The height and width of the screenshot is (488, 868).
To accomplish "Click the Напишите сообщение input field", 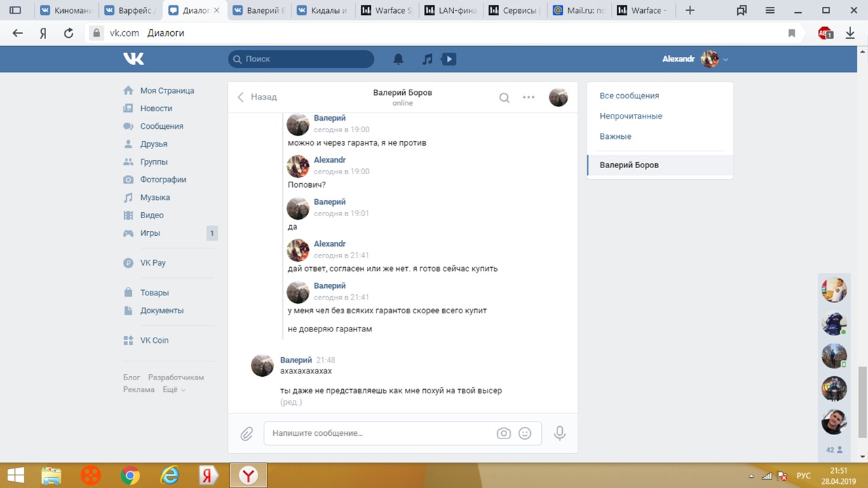I will [380, 433].
